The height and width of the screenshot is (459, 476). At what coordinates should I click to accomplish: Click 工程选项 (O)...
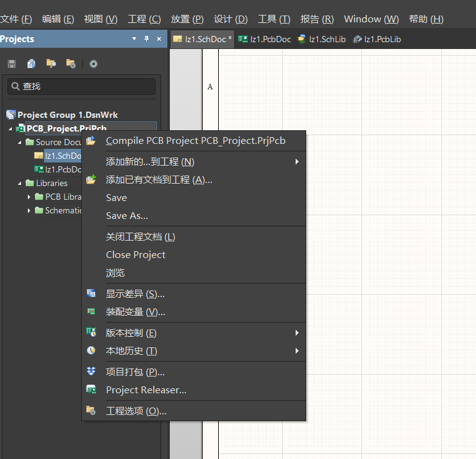193,411
